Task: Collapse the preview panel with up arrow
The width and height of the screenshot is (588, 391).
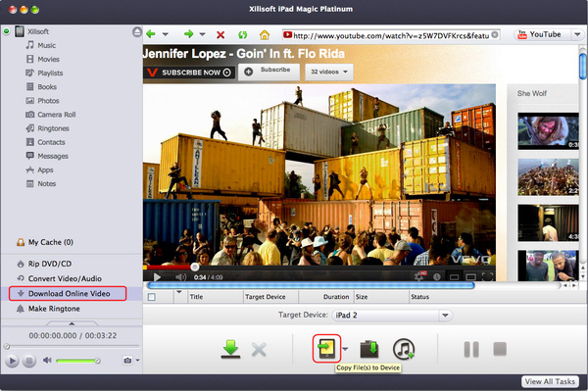Action: 72,323
